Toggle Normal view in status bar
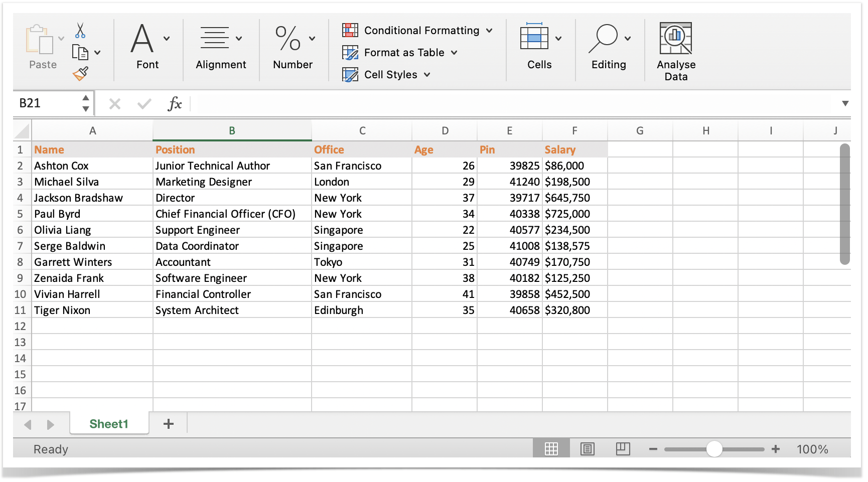 [x=551, y=448]
